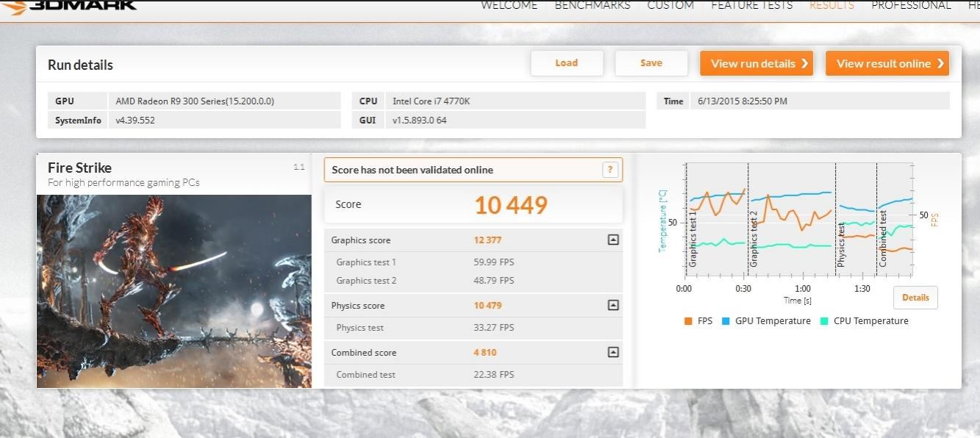Collapse the Graphics score section
Viewport: 980px width, 438px height.
coord(613,240)
